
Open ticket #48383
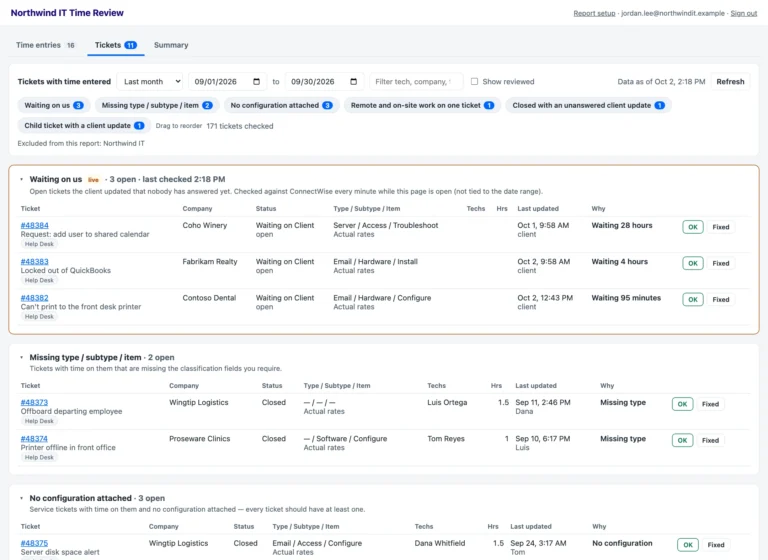tap(34, 262)
